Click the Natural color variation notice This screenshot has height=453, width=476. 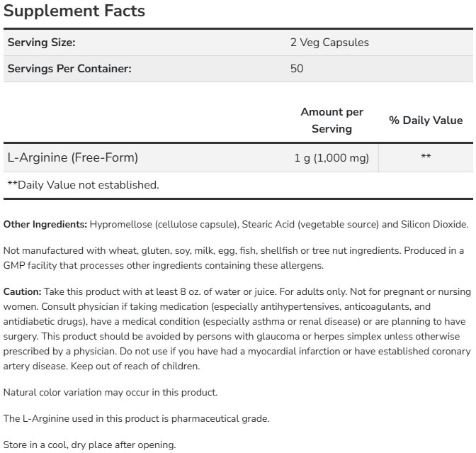(x=110, y=392)
